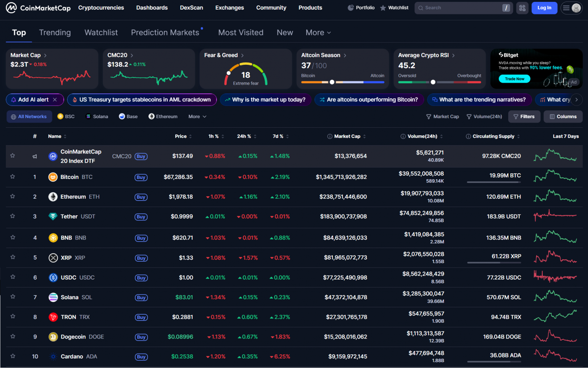Switch to the Trending tab
This screenshot has width=588, height=368.
pyautogui.click(x=55, y=33)
